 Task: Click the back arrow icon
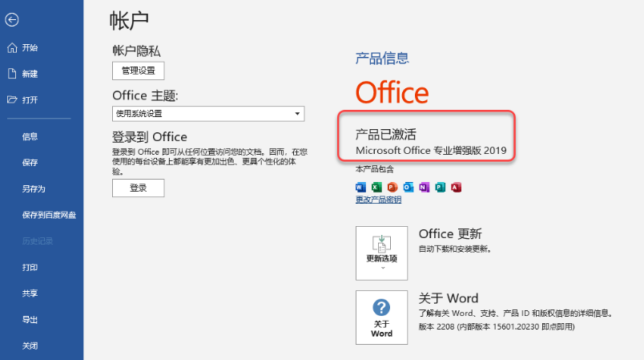point(12,20)
